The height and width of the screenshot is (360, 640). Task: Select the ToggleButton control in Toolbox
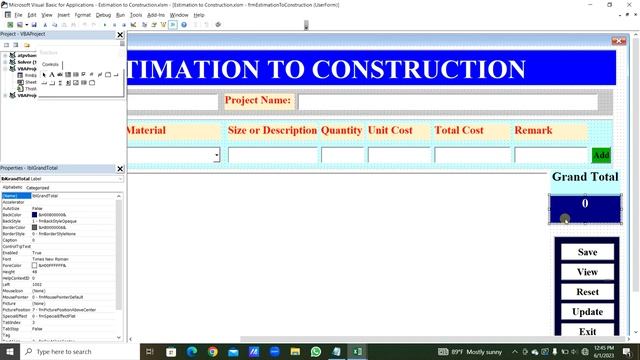coord(100,75)
